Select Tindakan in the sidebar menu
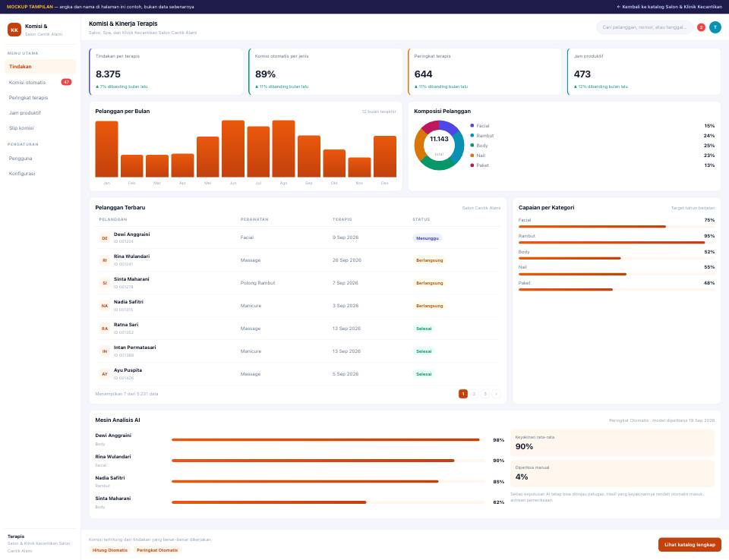729x560 pixels. coord(40,67)
